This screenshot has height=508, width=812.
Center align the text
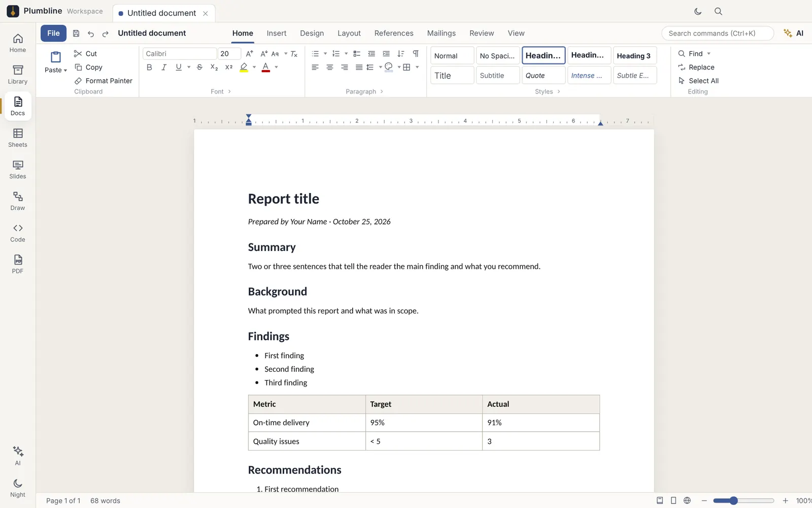[330, 67]
